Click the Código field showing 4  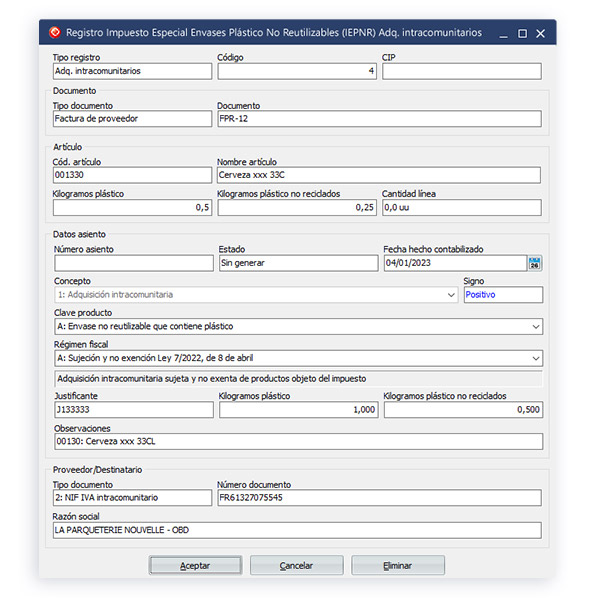point(297,72)
